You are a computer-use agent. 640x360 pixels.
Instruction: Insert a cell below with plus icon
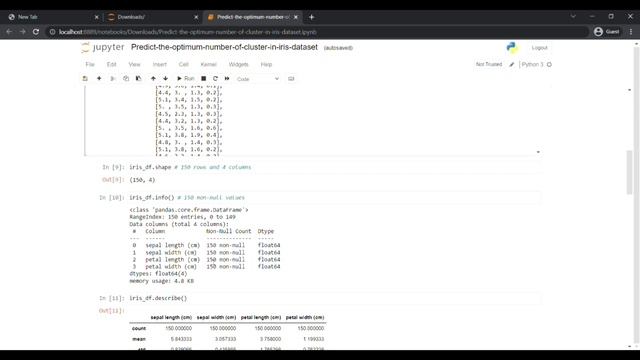[99, 78]
